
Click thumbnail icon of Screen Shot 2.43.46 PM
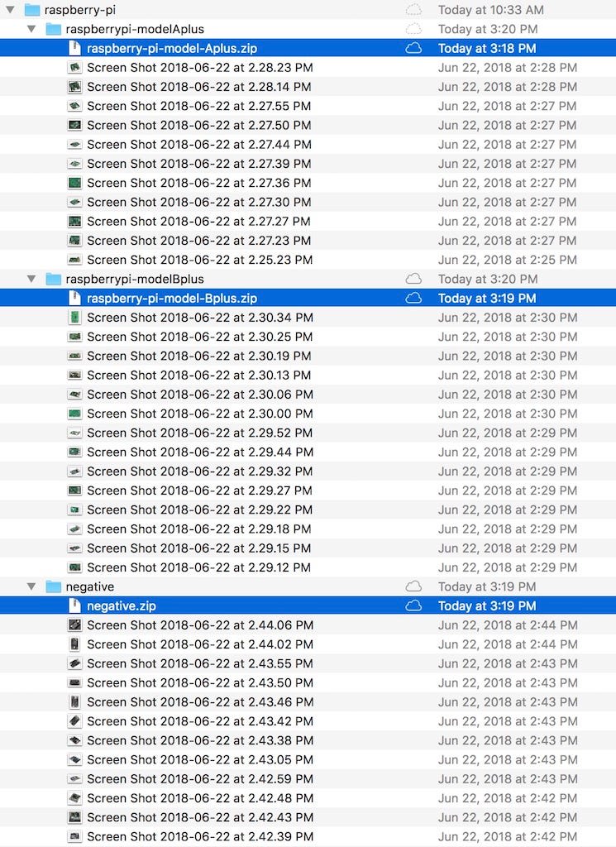click(x=75, y=701)
